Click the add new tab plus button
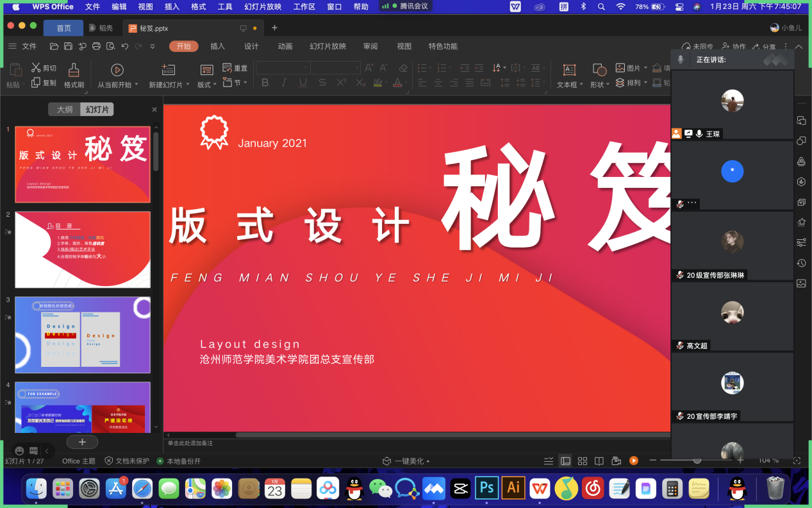This screenshot has height=508, width=812. pos(274,28)
